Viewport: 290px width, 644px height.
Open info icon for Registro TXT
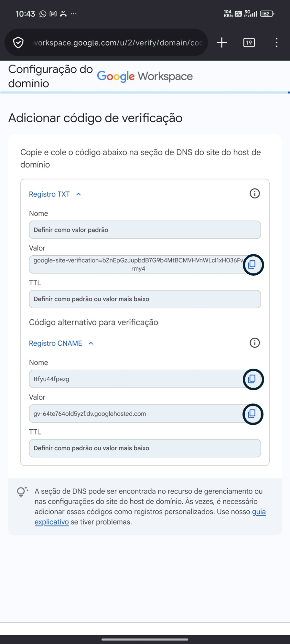[255, 194]
